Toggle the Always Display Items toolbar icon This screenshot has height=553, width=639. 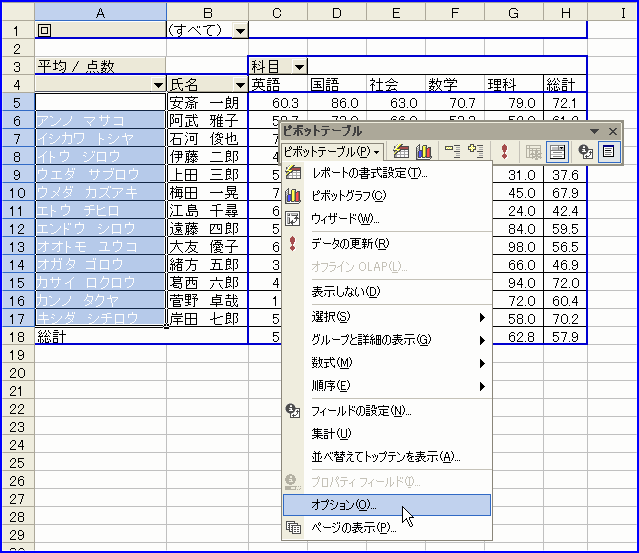[557, 152]
